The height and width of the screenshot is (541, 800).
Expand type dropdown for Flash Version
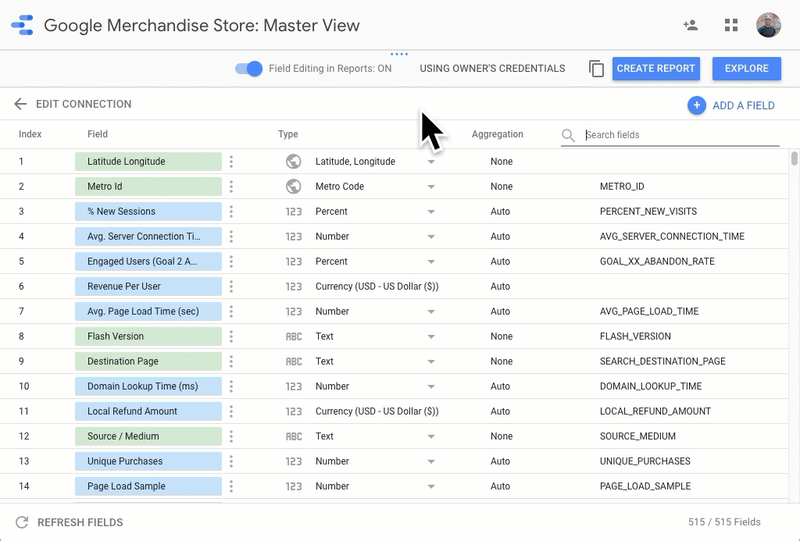[431, 337]
